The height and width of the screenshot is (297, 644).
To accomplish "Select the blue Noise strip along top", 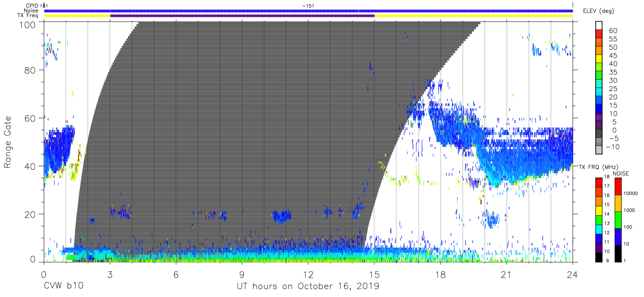I will click(308, 10).
